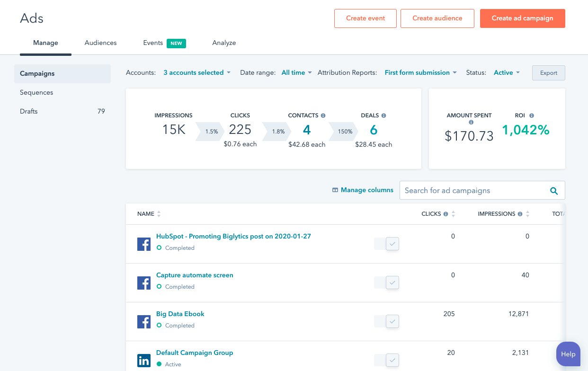Click the Amount Spent info icon
The image size is (588, 371).
point(471,123)
